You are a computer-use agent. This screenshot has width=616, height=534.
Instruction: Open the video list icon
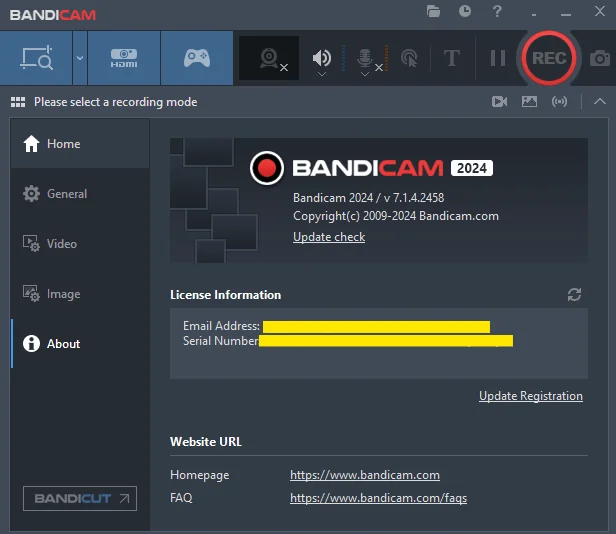click(x=499, y=102)
